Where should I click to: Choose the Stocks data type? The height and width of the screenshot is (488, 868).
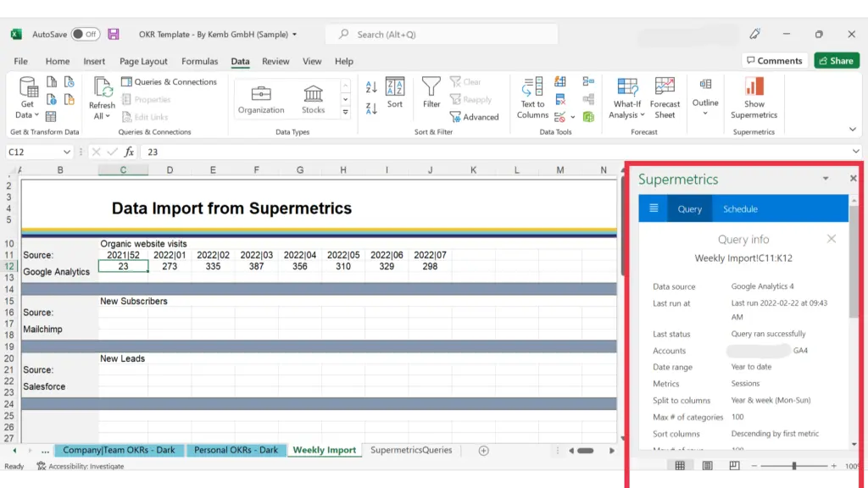point(313,100)
